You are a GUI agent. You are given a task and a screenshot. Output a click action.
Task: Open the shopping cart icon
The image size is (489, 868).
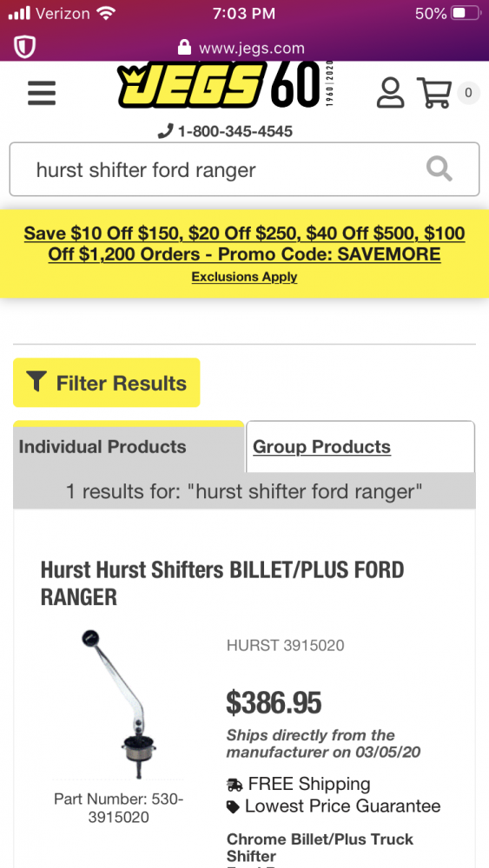(x=435, y=93)
